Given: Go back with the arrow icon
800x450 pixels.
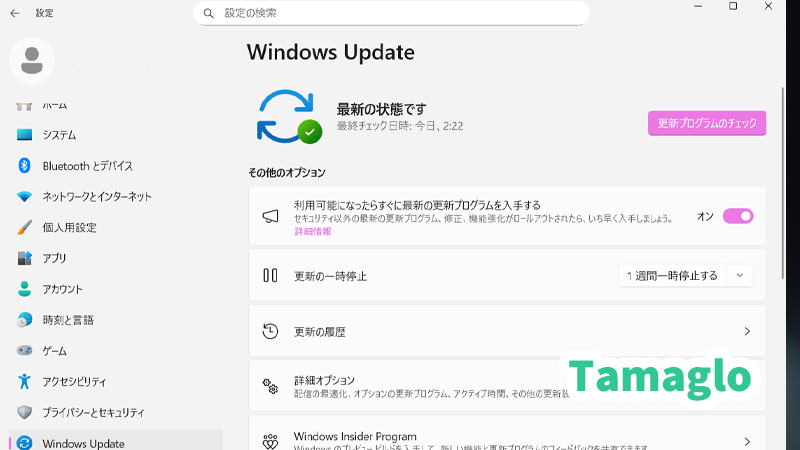Looking at the screenshot, I should pyautogui.click(x=15, y=13).
